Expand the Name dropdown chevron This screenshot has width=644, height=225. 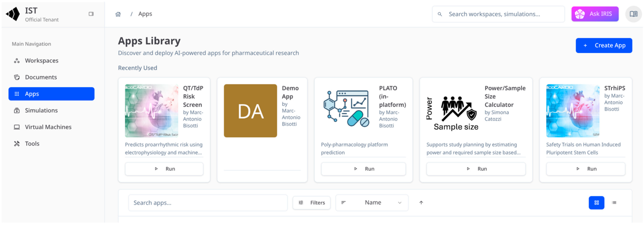399,203
